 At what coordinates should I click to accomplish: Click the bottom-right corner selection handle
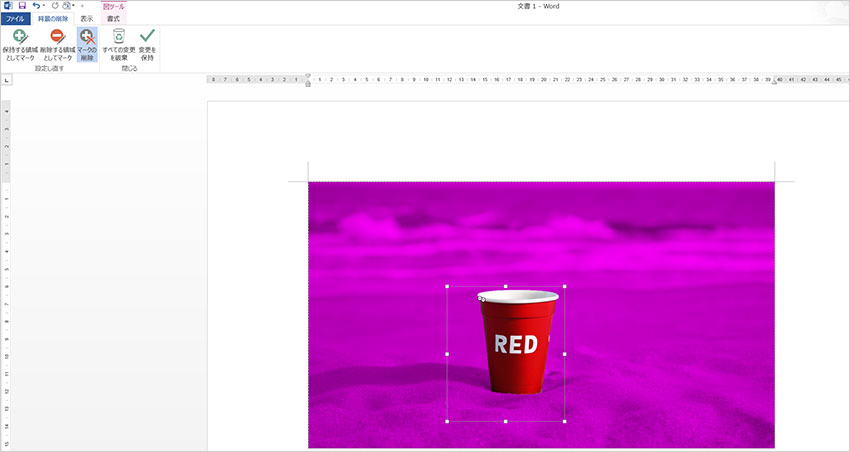pyautogui.click(x=565, y=421)
